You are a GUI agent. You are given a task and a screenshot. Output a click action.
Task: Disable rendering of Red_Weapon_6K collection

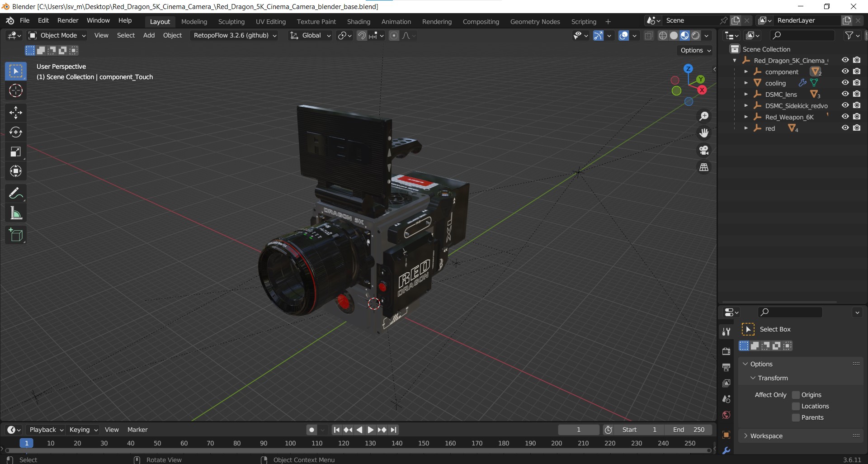coord(857,117)
